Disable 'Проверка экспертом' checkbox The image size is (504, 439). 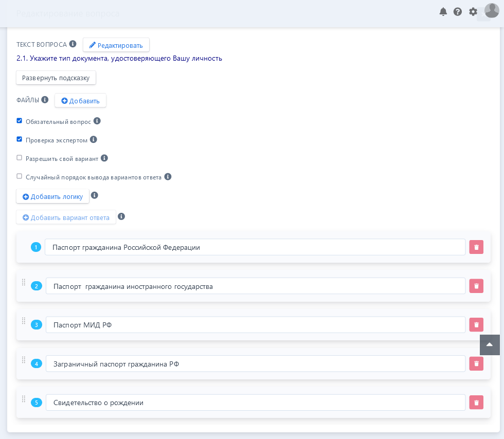pyautogui.click(x=20, y=139)
